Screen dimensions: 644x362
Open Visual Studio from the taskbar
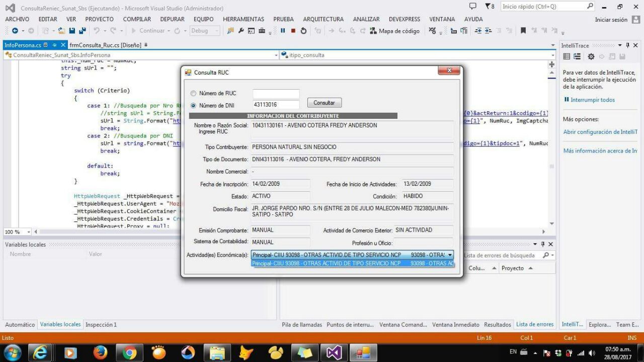tap(334, 352)
